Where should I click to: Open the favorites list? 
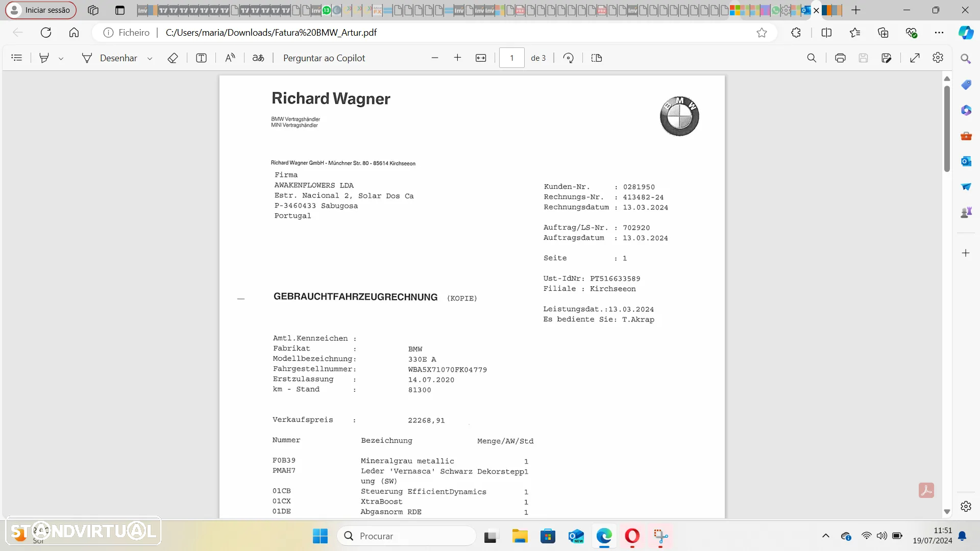pos(855,33)
